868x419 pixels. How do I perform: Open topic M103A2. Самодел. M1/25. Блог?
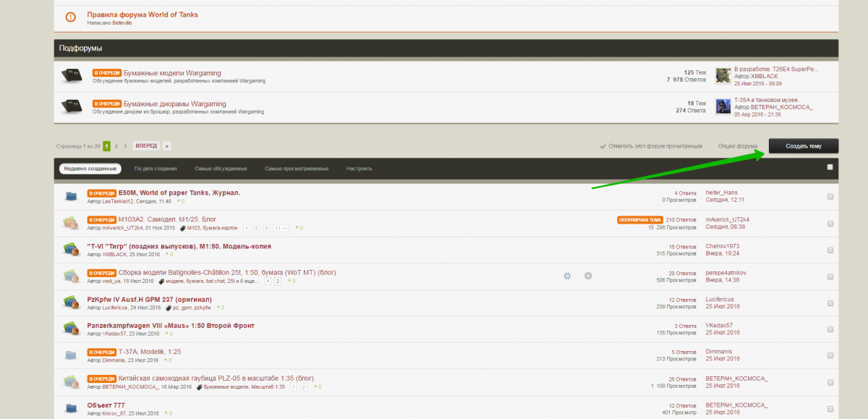[x=167, y=219]
